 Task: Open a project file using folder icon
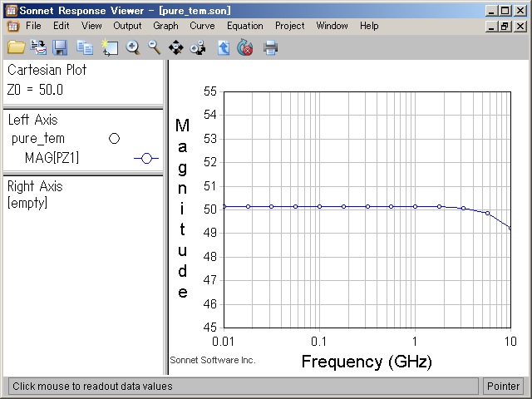click(16, 47)
